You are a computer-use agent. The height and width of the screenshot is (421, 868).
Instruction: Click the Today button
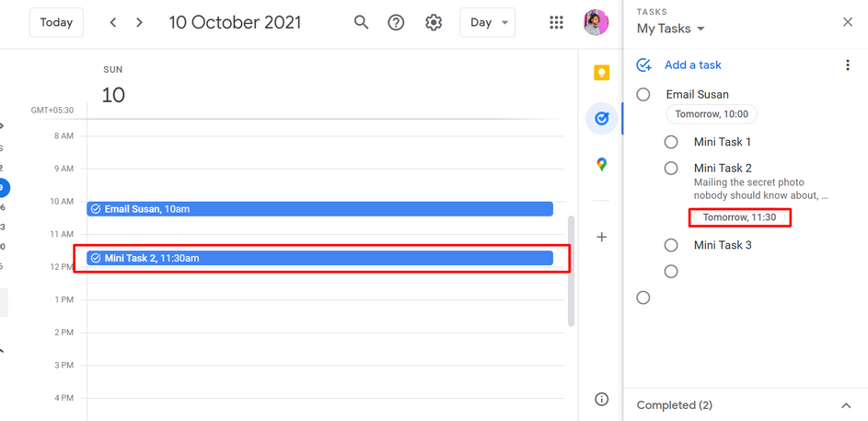[x=56, y=23]
